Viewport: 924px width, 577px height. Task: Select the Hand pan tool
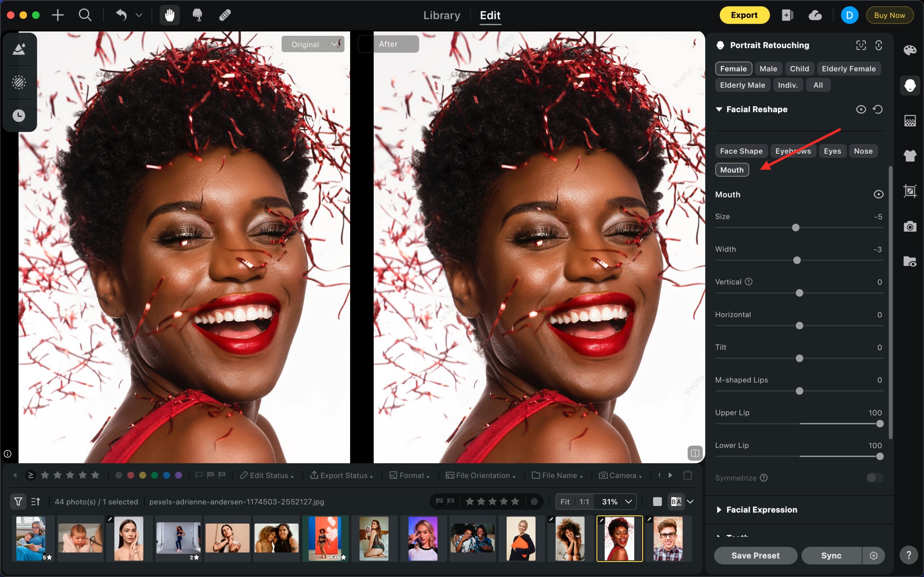click(x=169, y=15)
